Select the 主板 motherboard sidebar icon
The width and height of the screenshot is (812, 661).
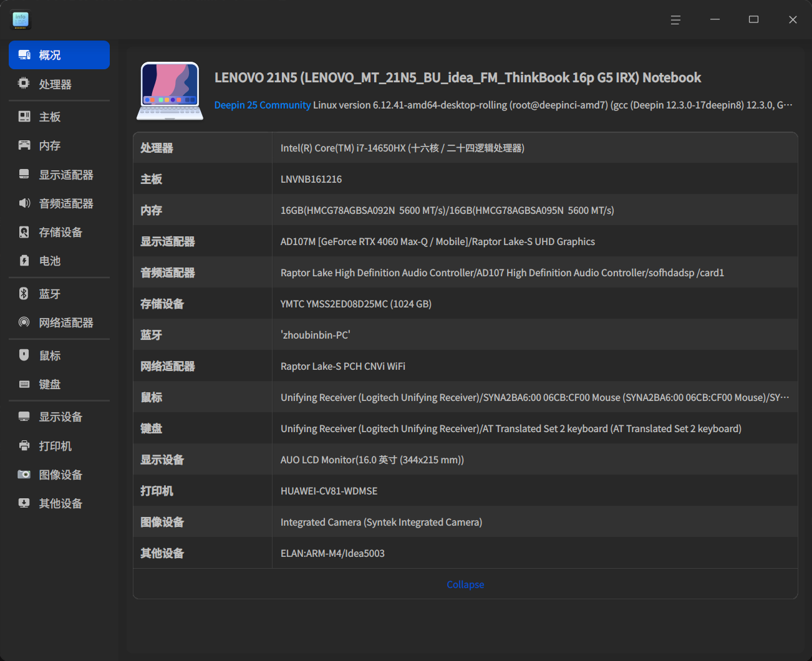[24, 117]
